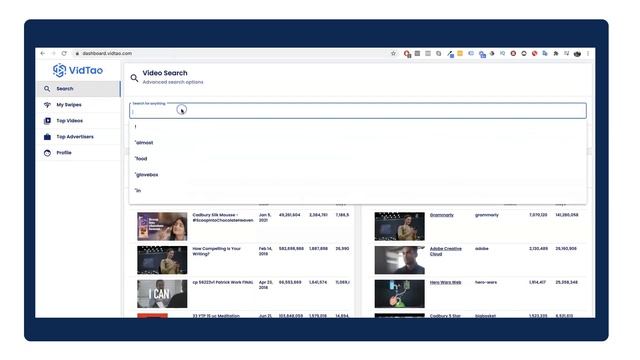Click the Profile face icon
This screenshot has height=360, width=640.
click(47, 153)
